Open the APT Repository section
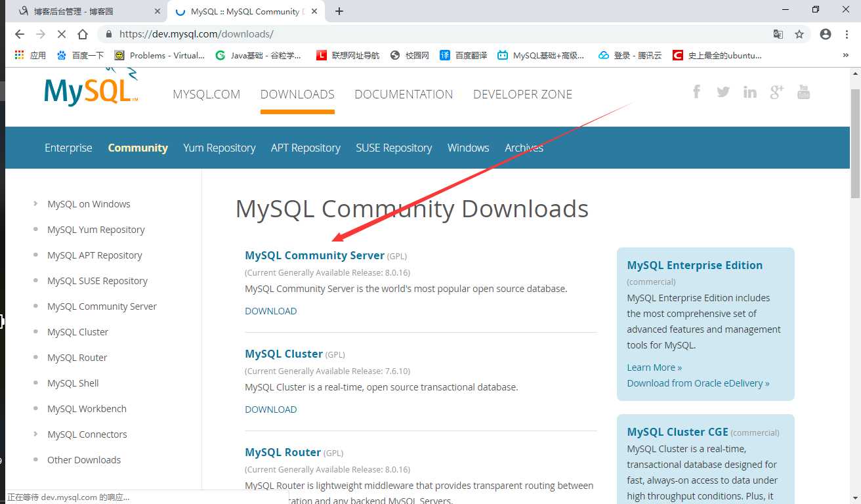Viewport: 861px width, 504px height. 306,148
